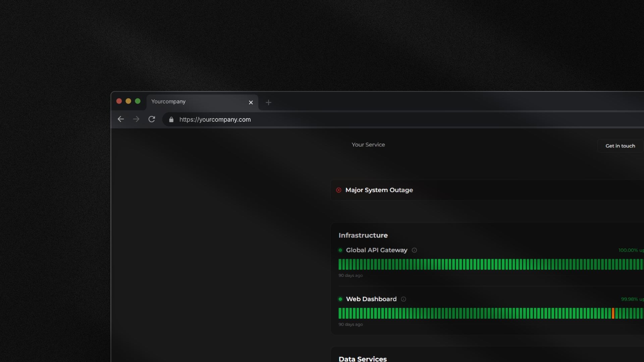Click the orange incident bar in Web Dashboard
This screenshot has height=362, width=644.
point(613,313)
